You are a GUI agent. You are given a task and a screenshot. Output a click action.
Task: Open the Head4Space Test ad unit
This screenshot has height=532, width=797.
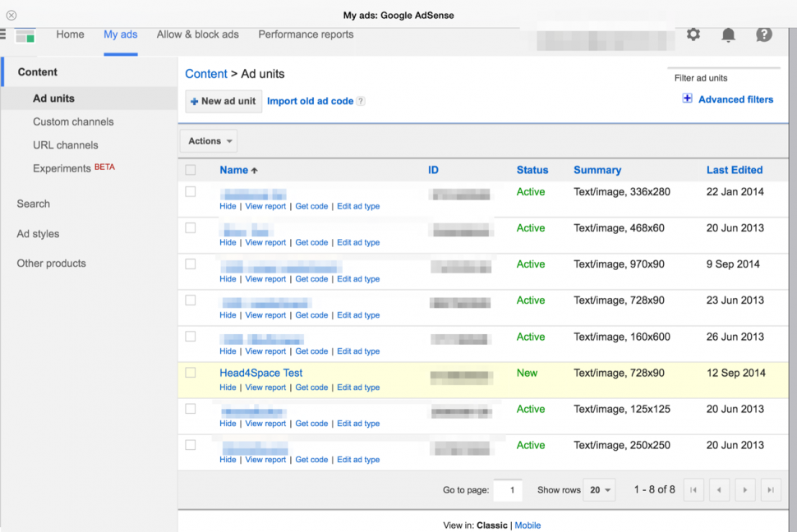point(260,373)
